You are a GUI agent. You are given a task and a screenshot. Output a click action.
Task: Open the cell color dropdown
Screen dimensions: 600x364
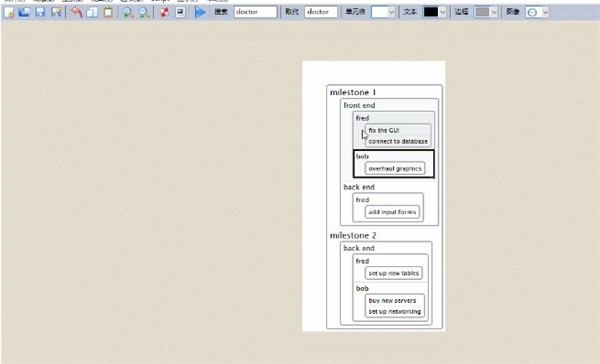pyautogui.click(x=383, y=12)
